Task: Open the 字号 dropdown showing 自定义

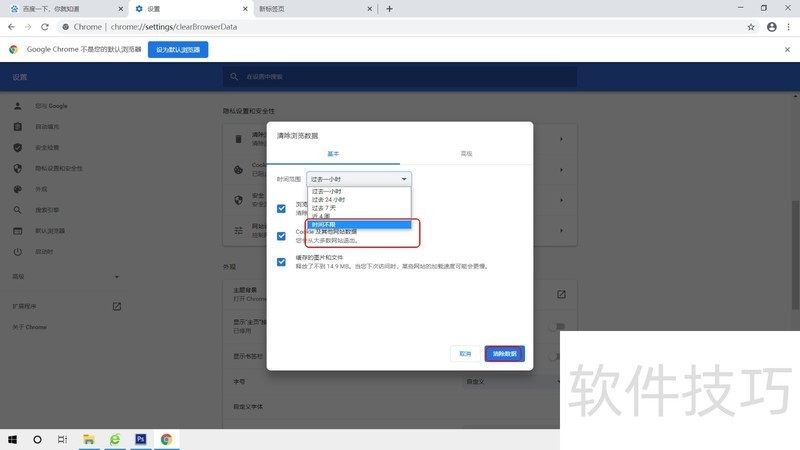Action: coord(511,381)
